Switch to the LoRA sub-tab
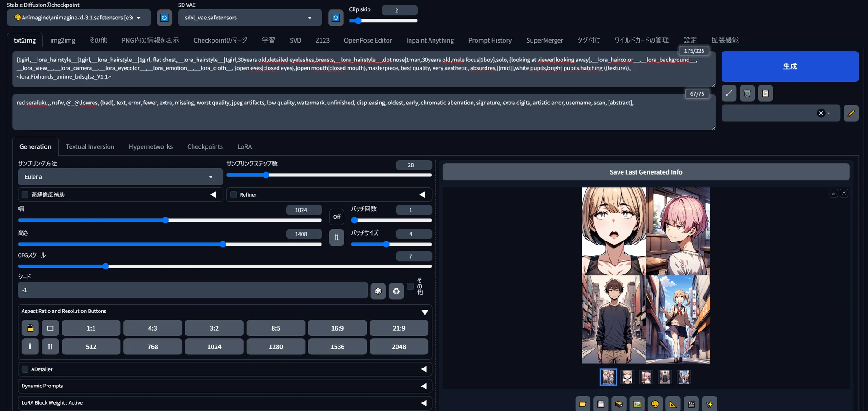 (245, 147)
